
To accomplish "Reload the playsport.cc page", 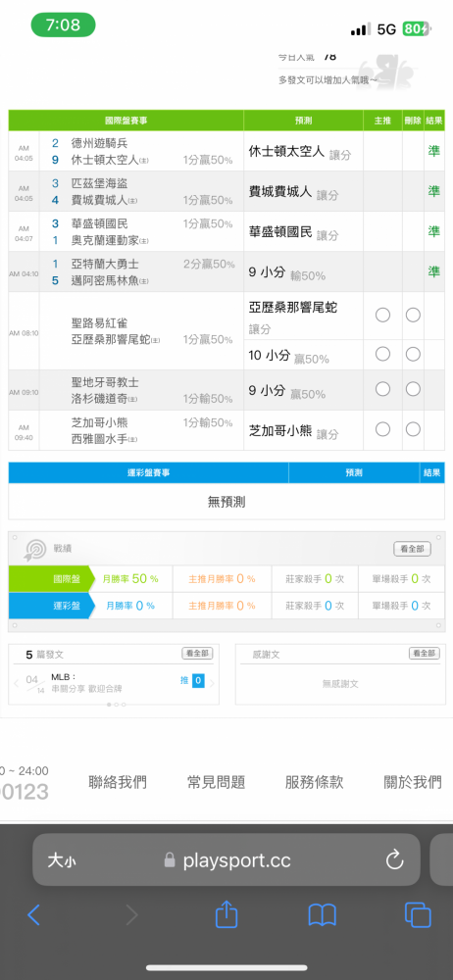I will [x=394, y=860].
